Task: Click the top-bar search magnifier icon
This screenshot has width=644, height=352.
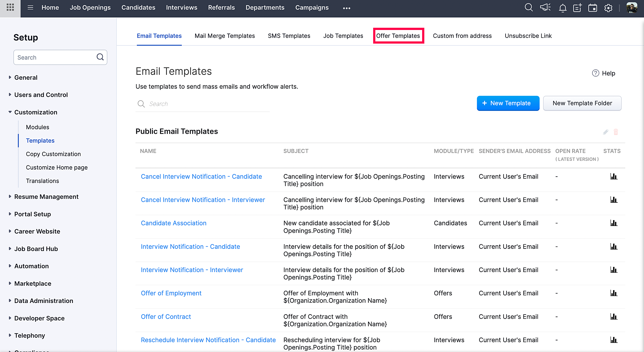Action: pos(528,7)
